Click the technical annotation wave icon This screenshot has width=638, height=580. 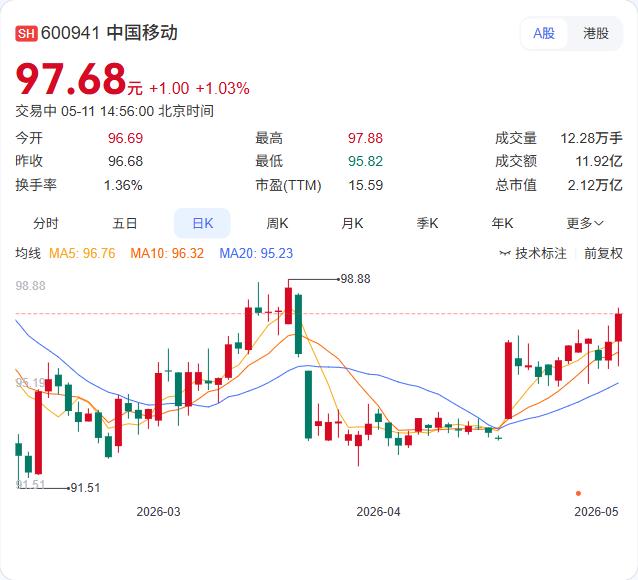(x=505, y=254)
